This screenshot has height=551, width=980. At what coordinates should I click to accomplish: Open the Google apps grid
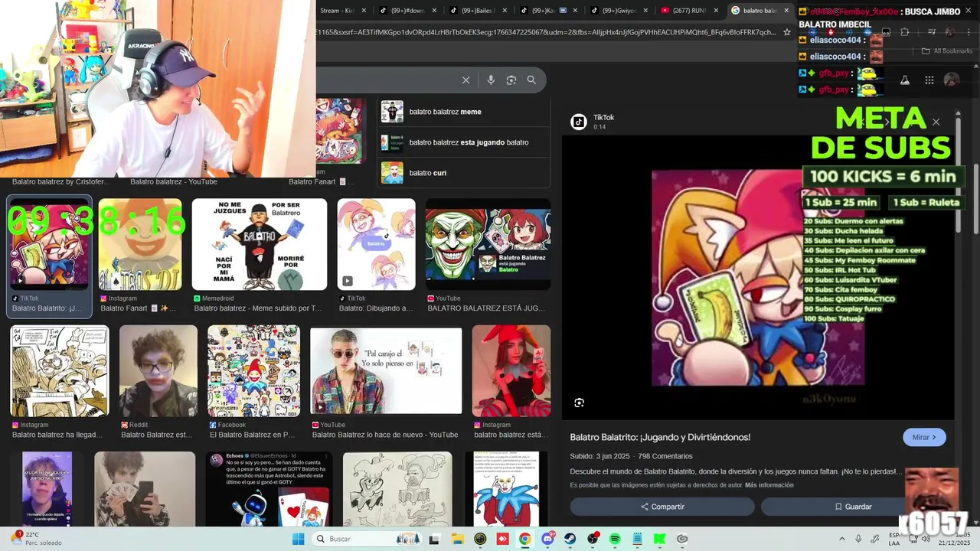929,80
